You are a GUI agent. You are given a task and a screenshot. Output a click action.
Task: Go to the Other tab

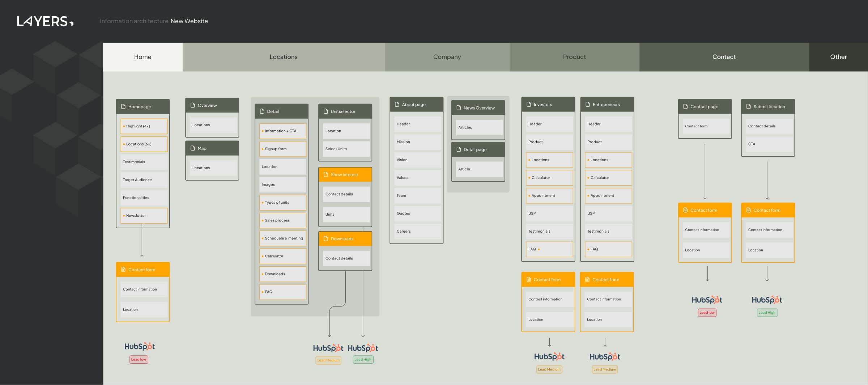pyautogui.click(x=838, y=57)
